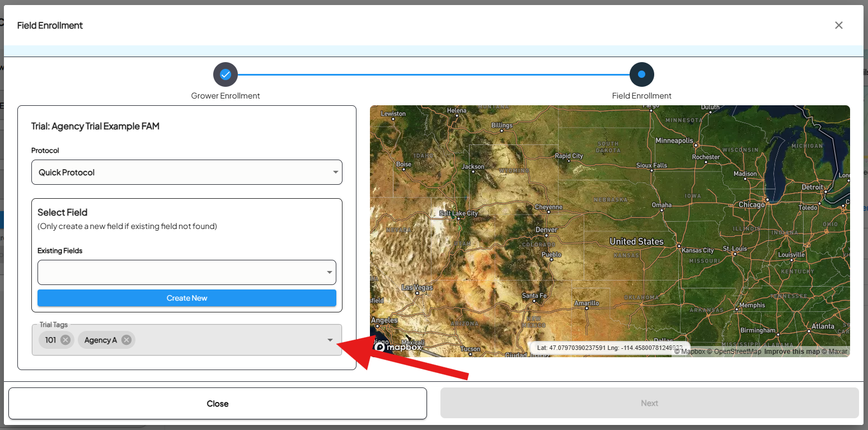Click the Close button at the bottom
The image size is (868, 430).
coord(218,404)
